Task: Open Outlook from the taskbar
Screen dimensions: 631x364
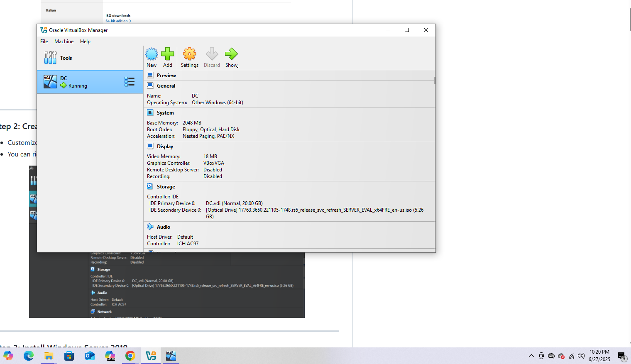Action: 89,356
